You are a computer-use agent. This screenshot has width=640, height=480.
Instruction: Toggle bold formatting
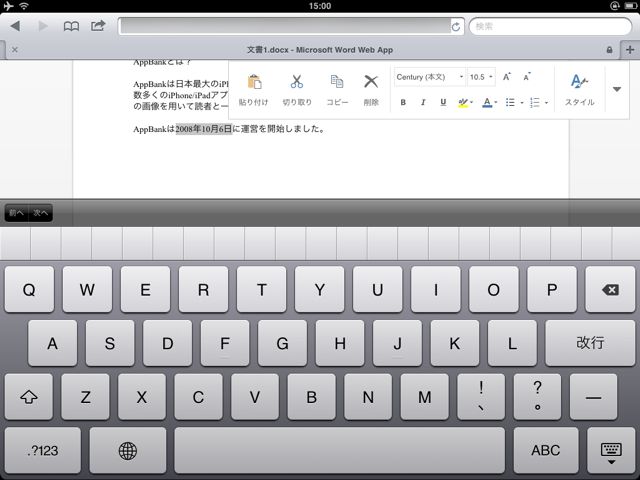403,102
